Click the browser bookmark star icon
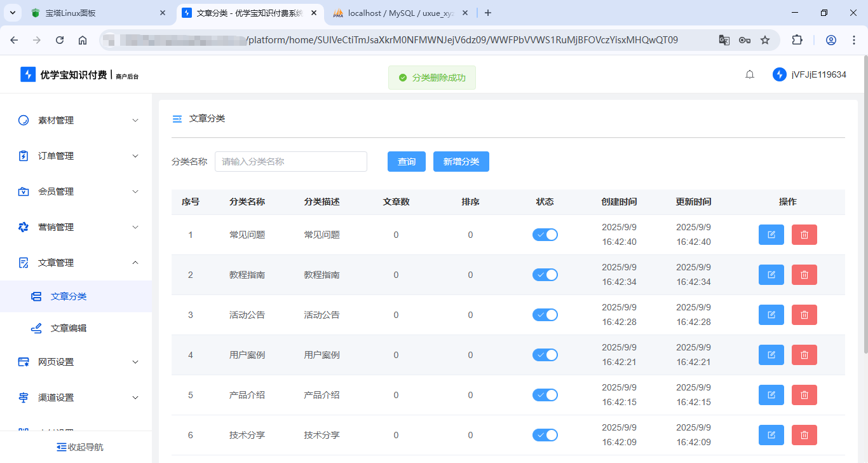 click(x=765, y=40)
